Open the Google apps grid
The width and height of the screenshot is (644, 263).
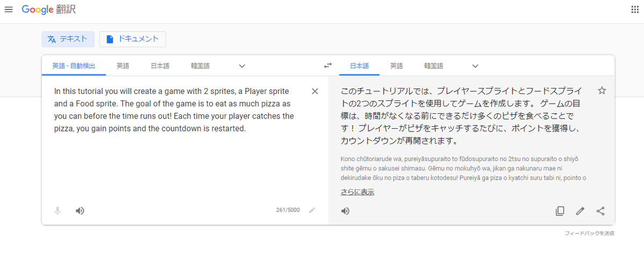pos(635,10)
